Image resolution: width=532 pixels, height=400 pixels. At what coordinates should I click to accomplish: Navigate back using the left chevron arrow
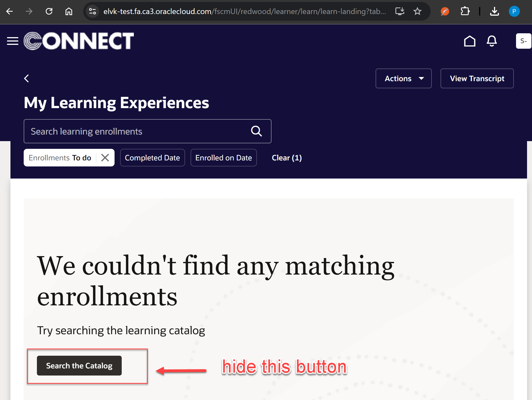point(26,78)
